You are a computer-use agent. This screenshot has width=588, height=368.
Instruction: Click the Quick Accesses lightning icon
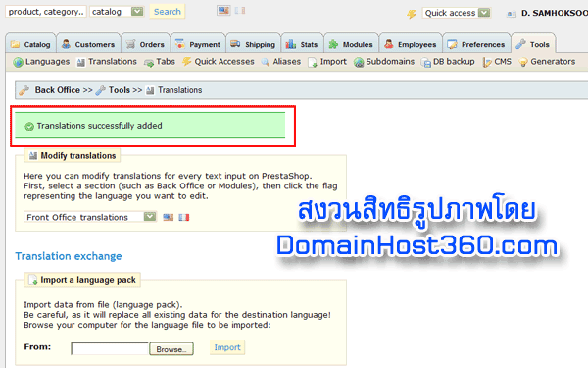pos(187,62)
